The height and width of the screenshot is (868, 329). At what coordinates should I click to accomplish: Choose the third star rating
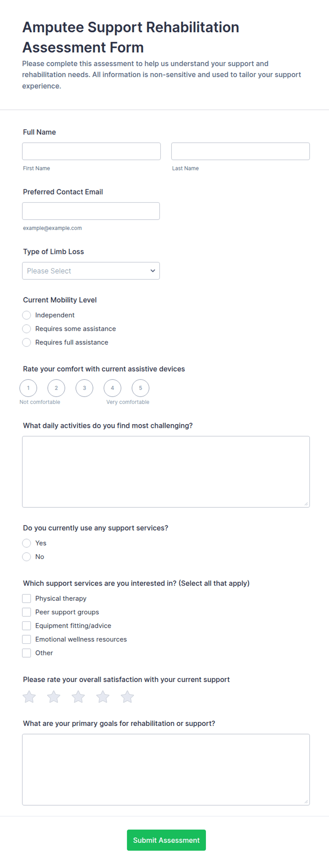click(78, 697)
